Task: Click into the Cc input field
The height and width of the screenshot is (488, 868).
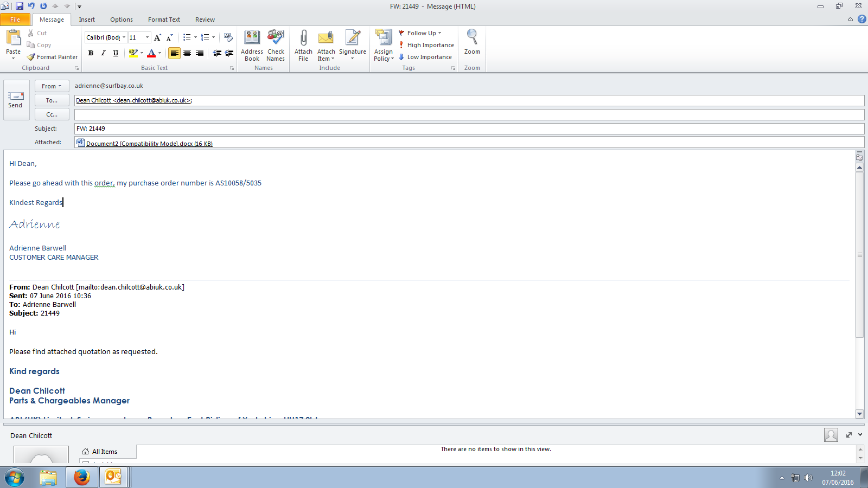Action: tap(469, 114)
